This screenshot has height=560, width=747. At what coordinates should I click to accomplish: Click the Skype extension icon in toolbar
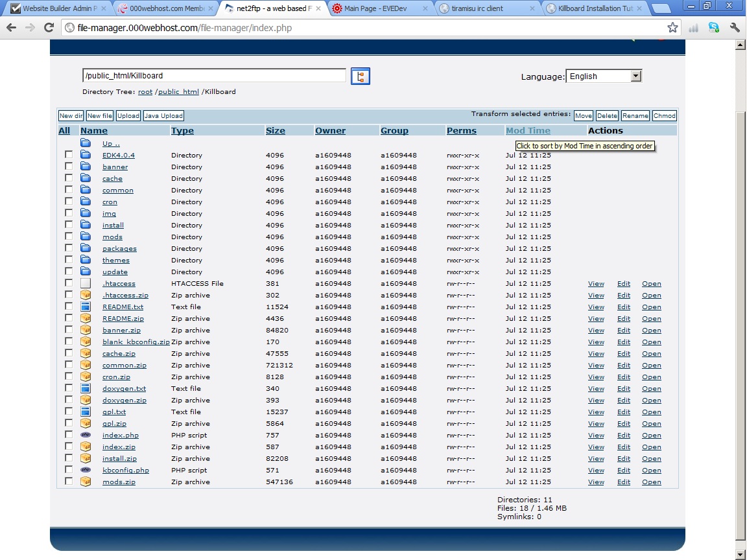coord(714,28)
